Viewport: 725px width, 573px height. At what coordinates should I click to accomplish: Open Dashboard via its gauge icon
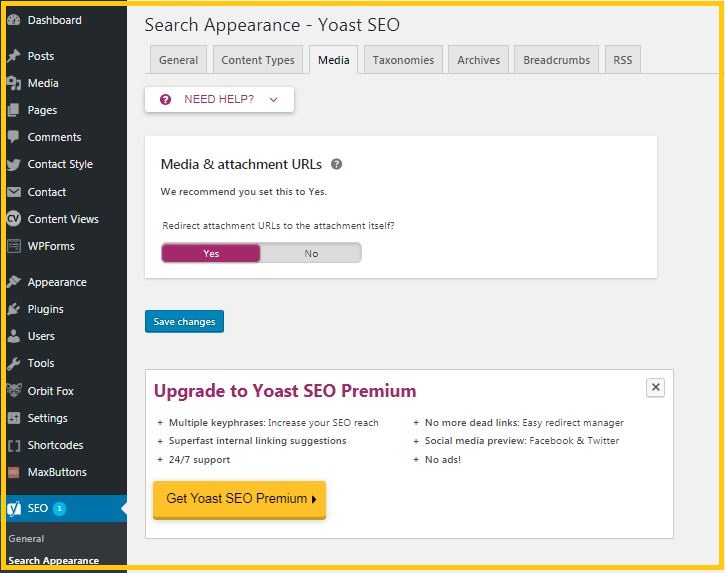(x=14, y=20)
